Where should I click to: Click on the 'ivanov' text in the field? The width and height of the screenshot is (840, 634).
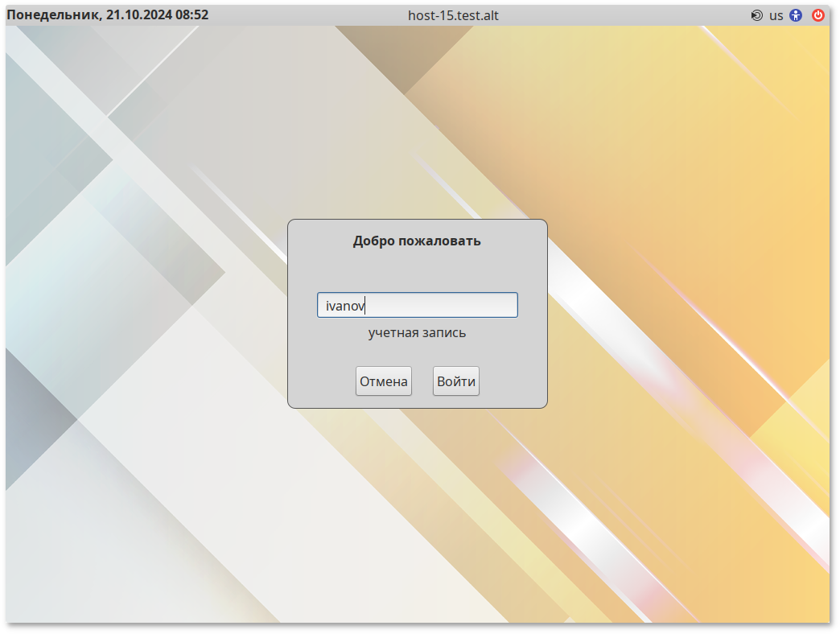pos(345,306)
